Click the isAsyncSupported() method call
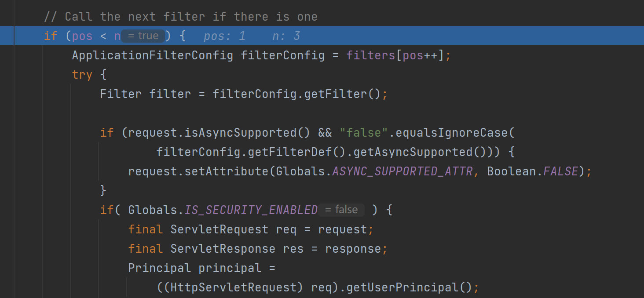 247,133
